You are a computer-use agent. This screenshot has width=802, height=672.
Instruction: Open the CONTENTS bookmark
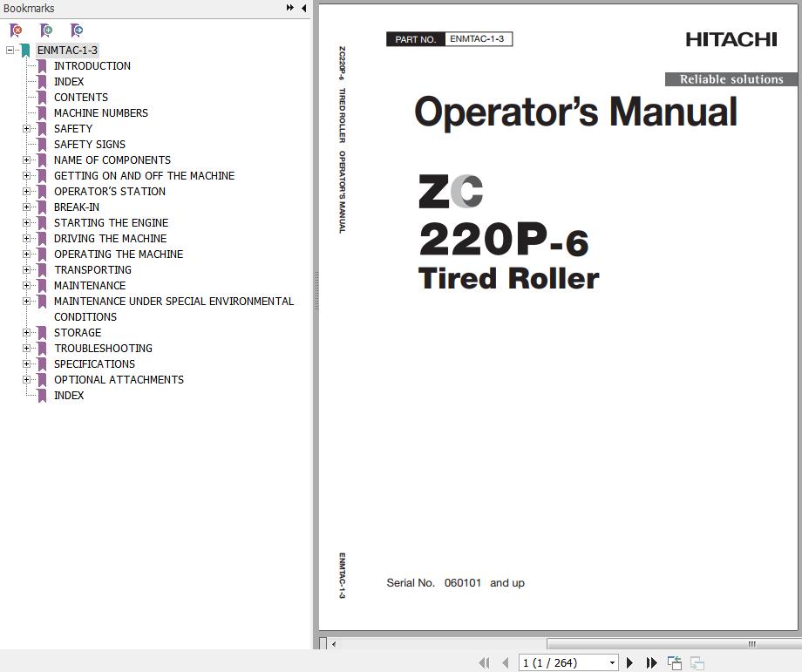pyautogui.click(x=81, y=97)
